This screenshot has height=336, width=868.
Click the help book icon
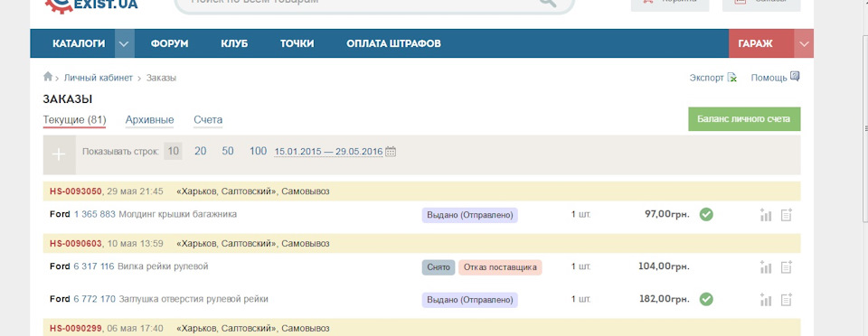[x=795, y=76]
